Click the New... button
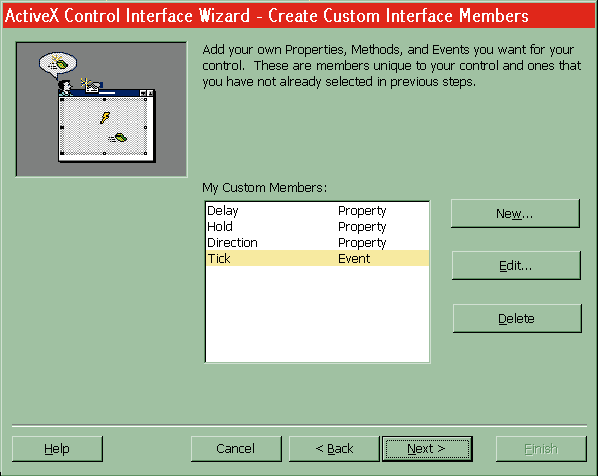The width and height of the screenshot is (598, 476). point(515,214)
